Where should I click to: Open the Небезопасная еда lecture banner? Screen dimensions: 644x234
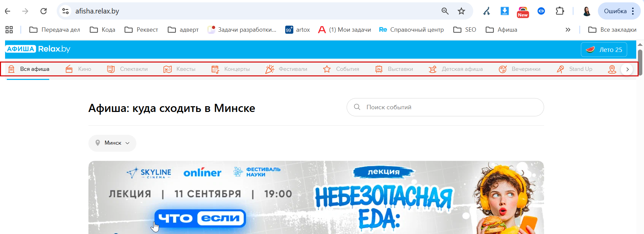316,197
